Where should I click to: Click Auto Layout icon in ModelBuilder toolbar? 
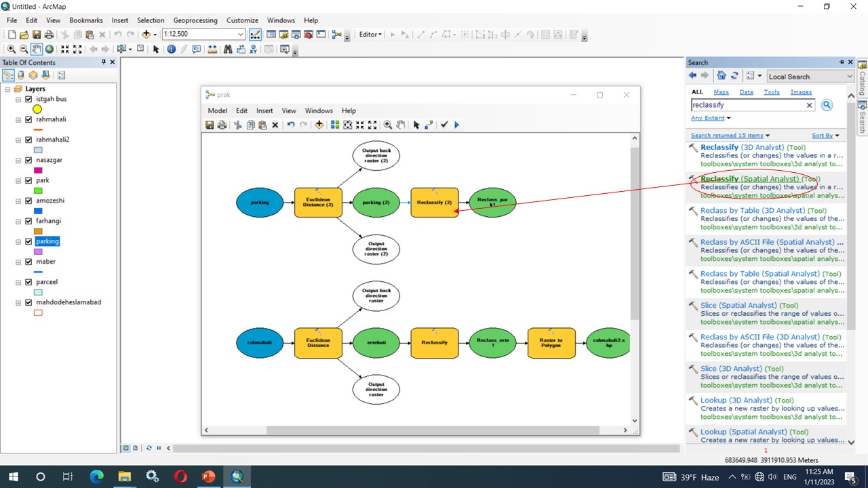tap(335, 125)
